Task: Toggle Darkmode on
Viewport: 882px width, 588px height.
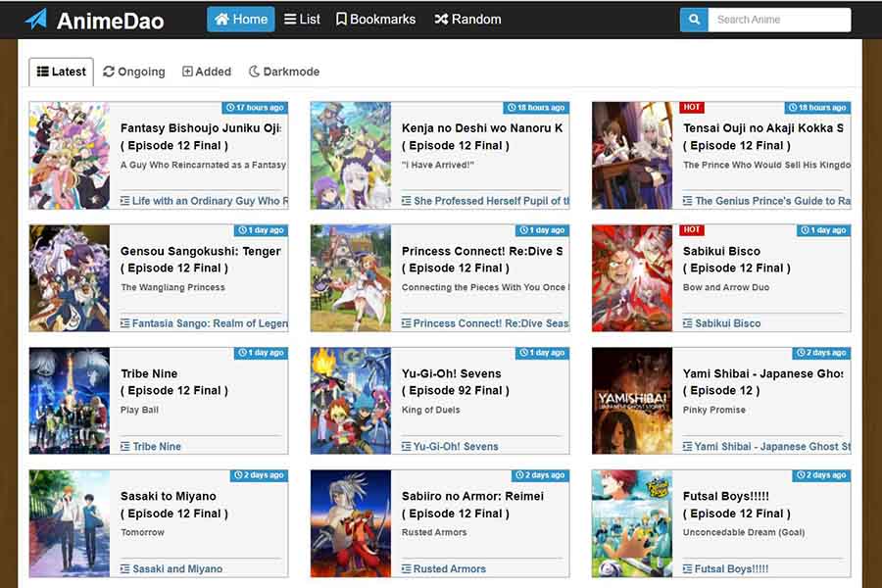Action: pyautogui.click(x=284, y=72)
